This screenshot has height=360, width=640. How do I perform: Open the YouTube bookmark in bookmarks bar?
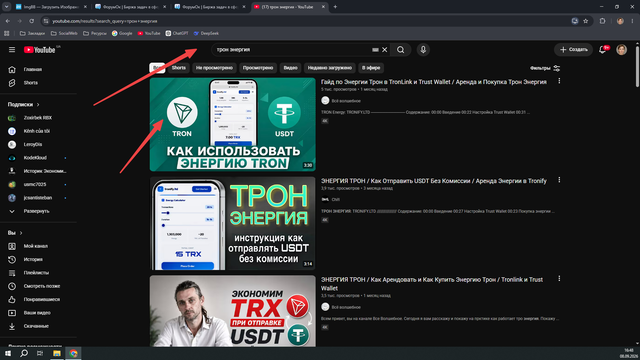tap(149, 33)
